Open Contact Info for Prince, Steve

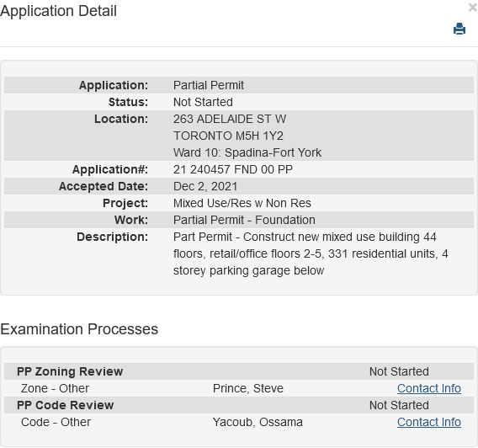(x=429, y=388)
